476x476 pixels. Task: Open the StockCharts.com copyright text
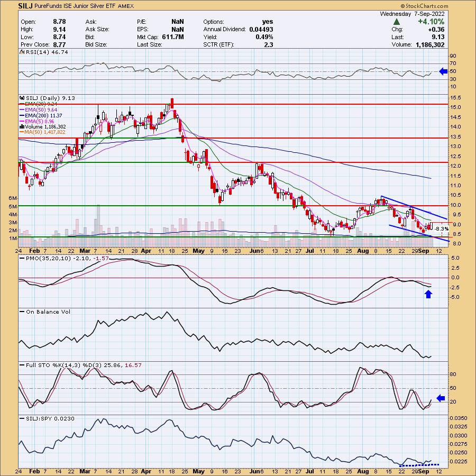tap(424, 6)
